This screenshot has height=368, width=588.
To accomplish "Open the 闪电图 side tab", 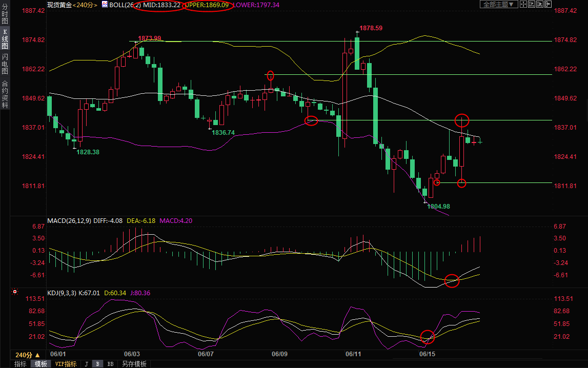I will coord(5,64).
